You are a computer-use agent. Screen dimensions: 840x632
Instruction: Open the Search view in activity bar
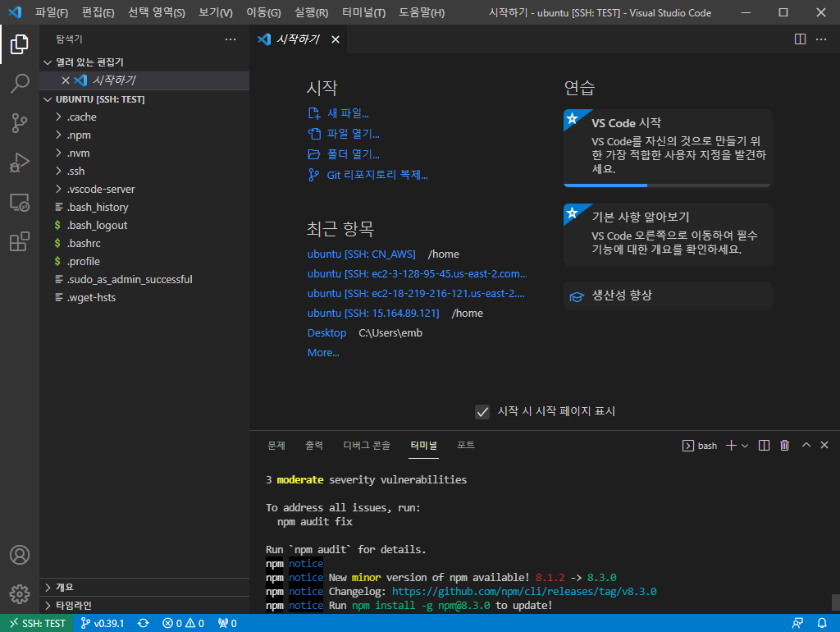pos(20,84)
